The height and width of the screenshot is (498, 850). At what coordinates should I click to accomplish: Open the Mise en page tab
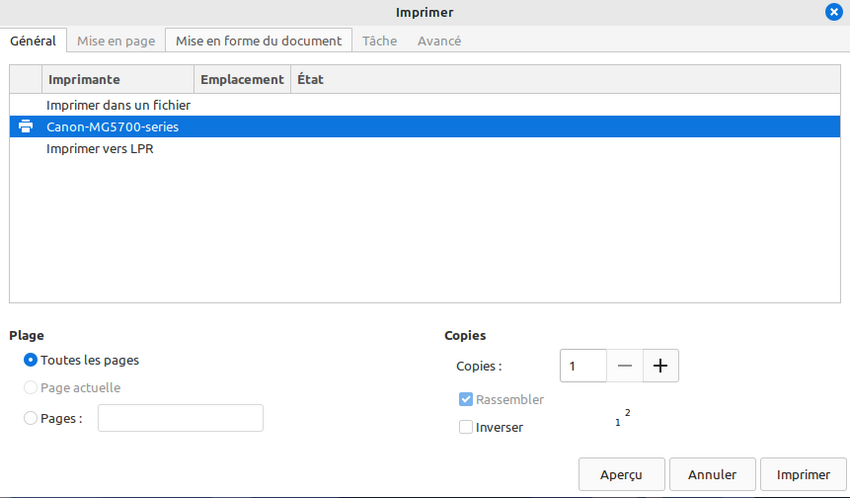click(x=116, y=41)
